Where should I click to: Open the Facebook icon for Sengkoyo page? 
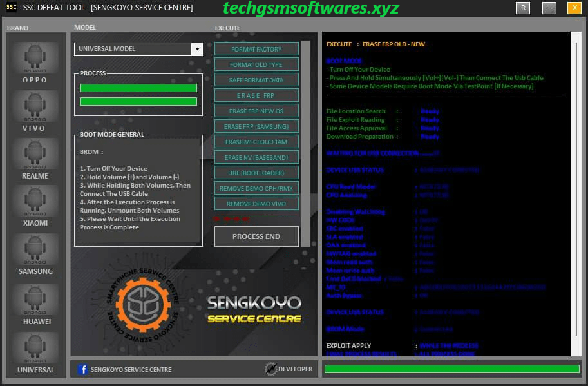(82, 369)
